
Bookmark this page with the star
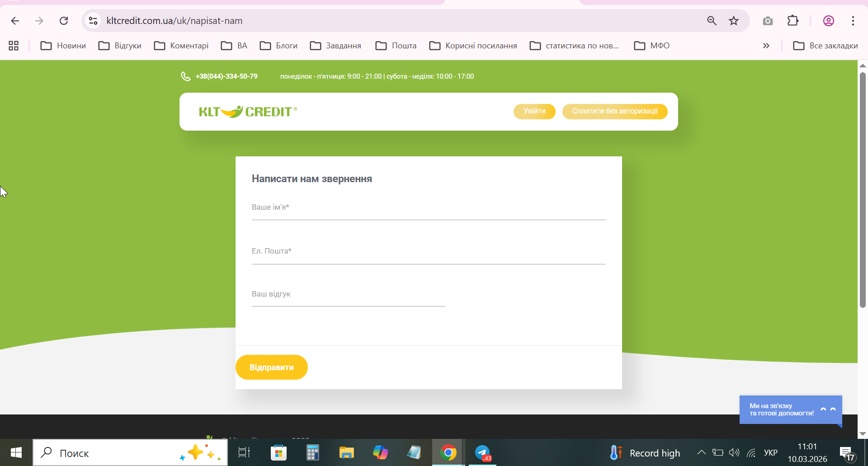click(x=734, y=21)
